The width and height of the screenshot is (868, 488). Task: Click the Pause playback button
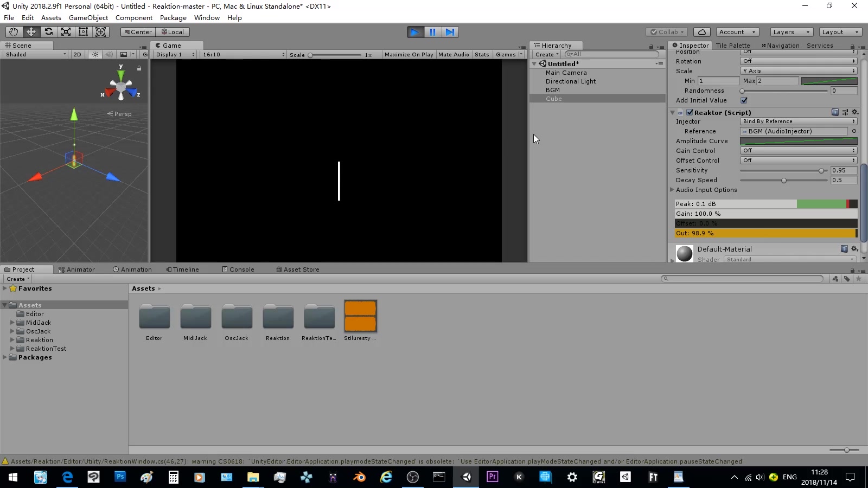pos(432,31)
